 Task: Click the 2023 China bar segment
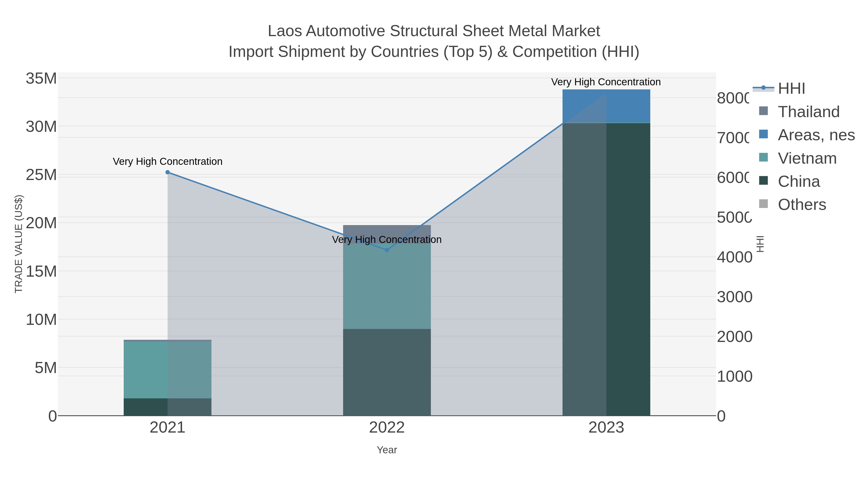606,269
